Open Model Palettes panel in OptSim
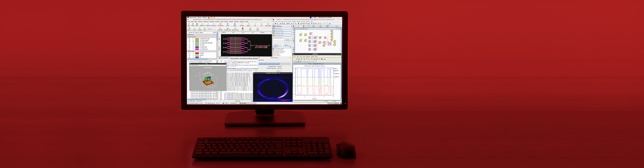This screenshot has height=168, width=644. click(282, 29)
